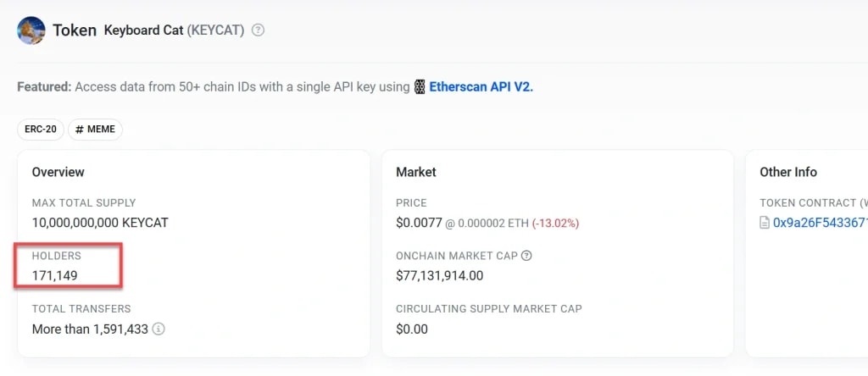
Task: Click the More than 1,591,433 transfers text
Action: (90, 329)
